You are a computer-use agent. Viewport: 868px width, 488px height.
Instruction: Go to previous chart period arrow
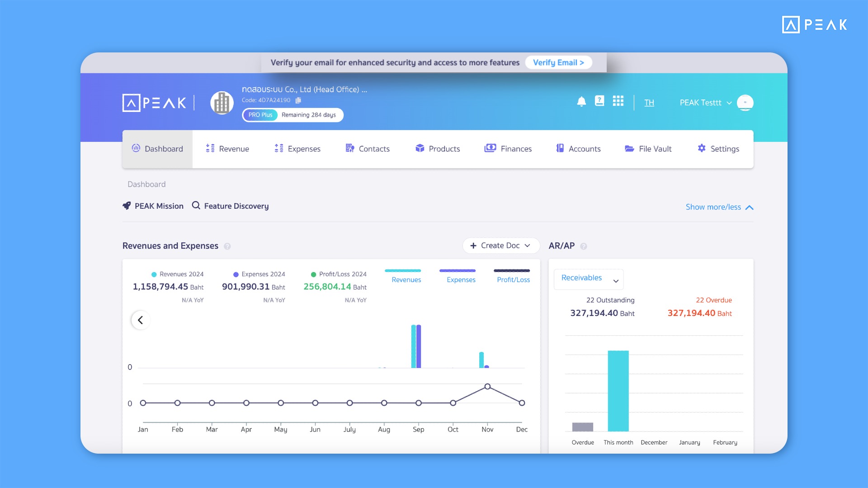coord(141,320)
